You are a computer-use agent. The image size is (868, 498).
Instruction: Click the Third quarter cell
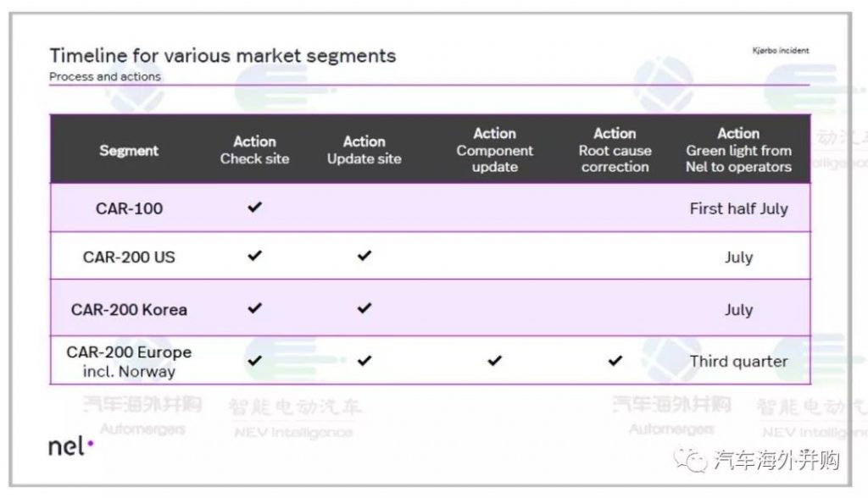[x=738, y=362]
